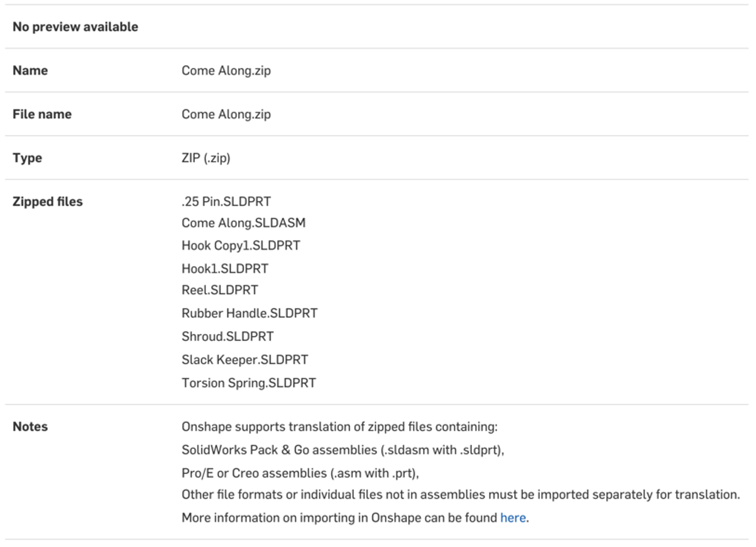Click the 'Notes' row label
756x547 pixels.
click(x=30, y=426)
